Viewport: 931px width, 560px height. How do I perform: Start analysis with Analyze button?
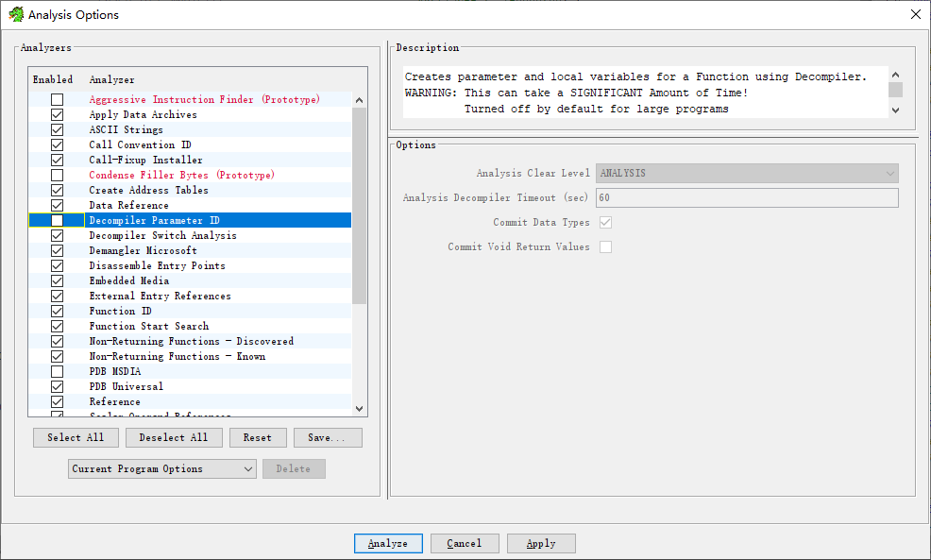388,543
